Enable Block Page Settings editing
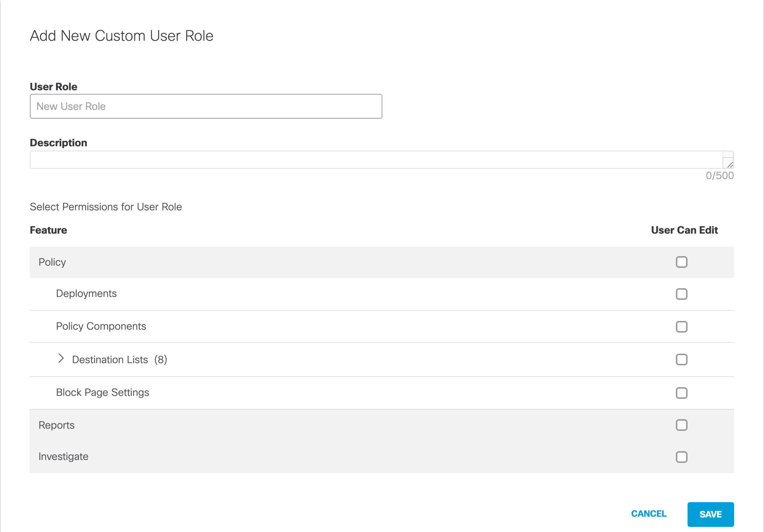764x532 pixels. [681, 393]
